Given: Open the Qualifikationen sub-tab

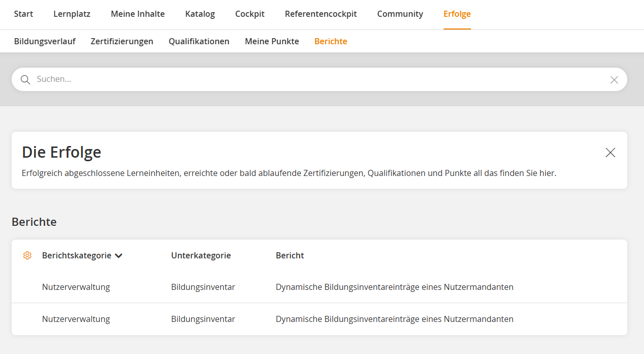Looking at the screenshot, I should 199,42.
